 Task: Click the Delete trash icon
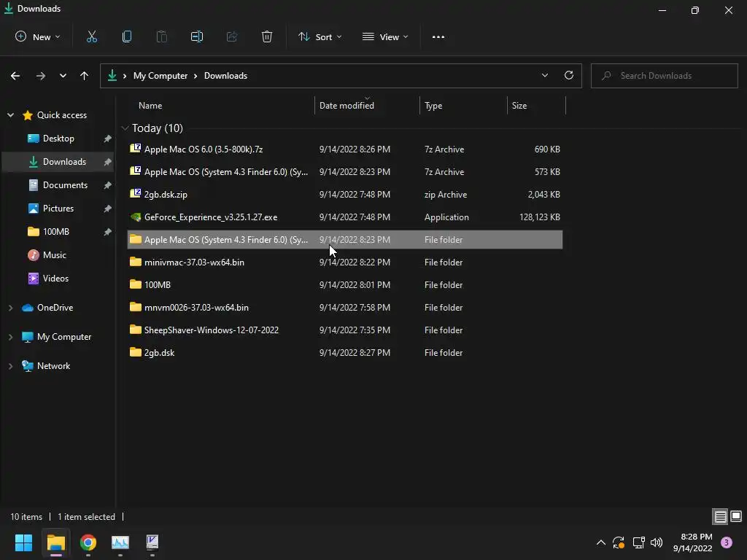point(267,36)
